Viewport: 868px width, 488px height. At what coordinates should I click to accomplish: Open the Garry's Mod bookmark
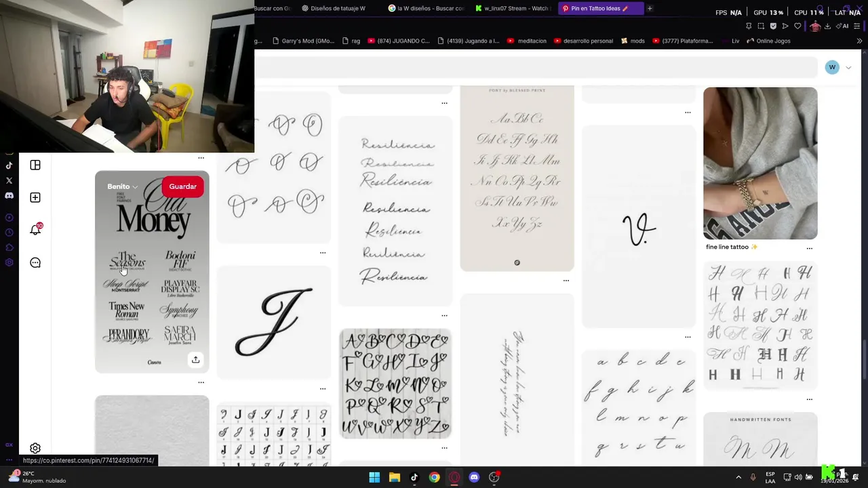coord(302,41)
